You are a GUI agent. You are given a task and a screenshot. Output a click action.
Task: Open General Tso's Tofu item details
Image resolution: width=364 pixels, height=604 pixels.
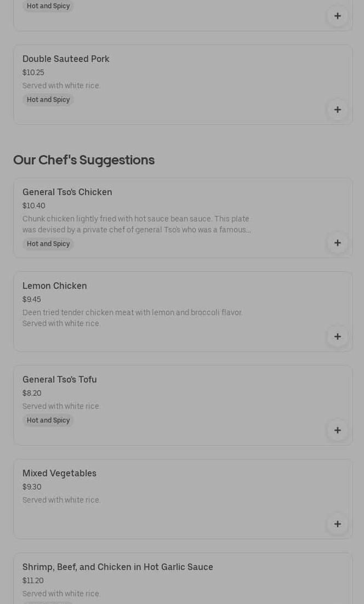pos(59,379)
